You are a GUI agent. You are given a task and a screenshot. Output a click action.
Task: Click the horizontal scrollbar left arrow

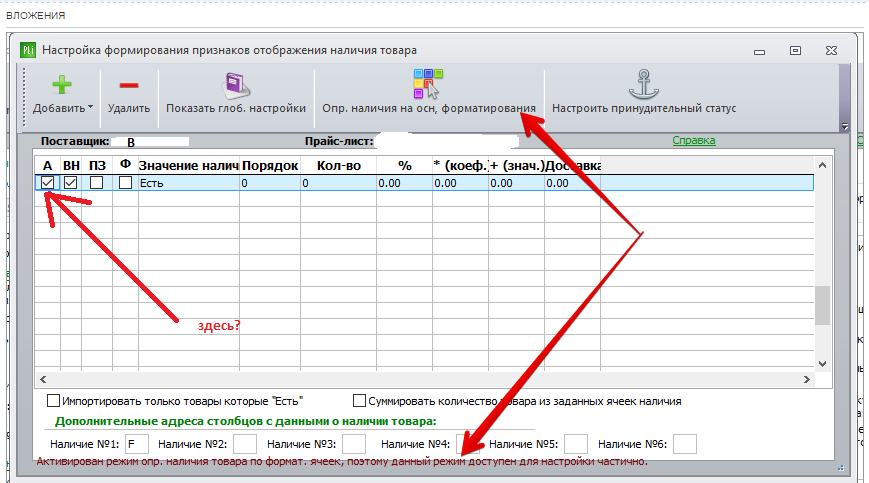pyautogui.click(x=43, y=379)
